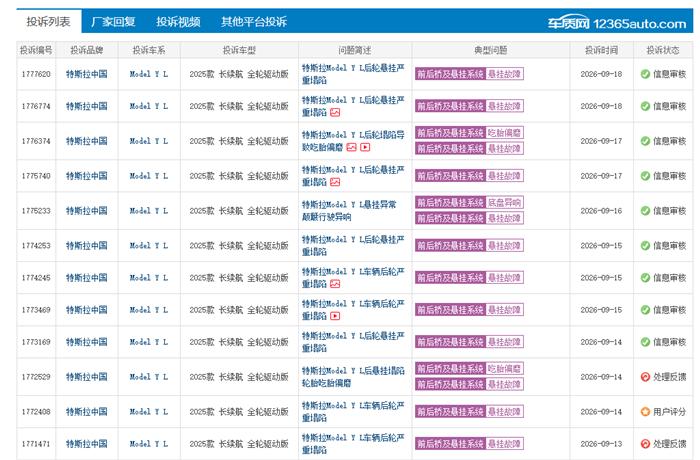This screenshot has width=700, height=460.
Task: Open image icon in complaint 1776374 row
Action: pyautogui.click(x=352, y=147)
